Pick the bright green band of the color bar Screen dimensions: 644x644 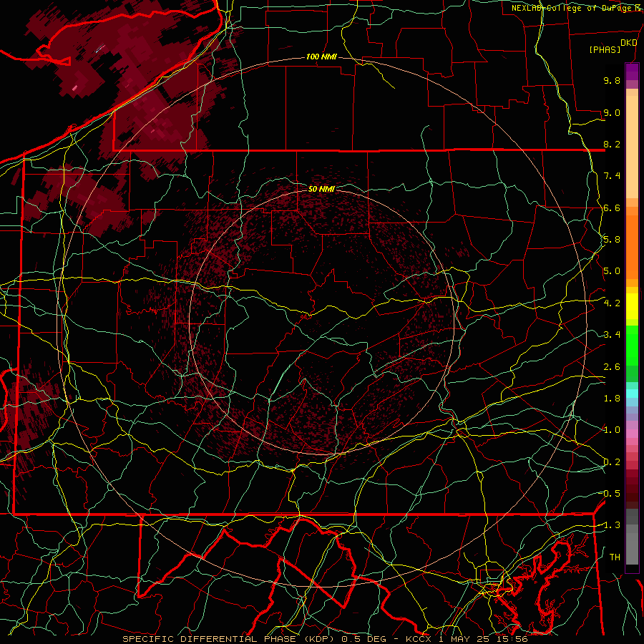[x=632, y=344]
